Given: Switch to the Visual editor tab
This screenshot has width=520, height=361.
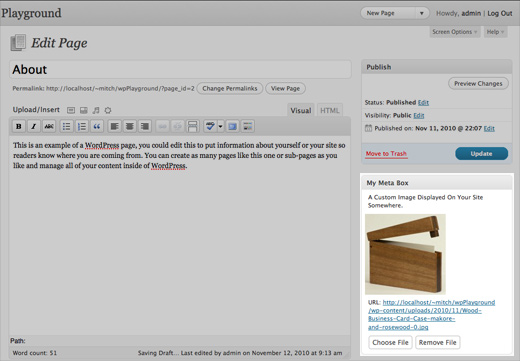Looking at the screenshot, I should [301, 110].
